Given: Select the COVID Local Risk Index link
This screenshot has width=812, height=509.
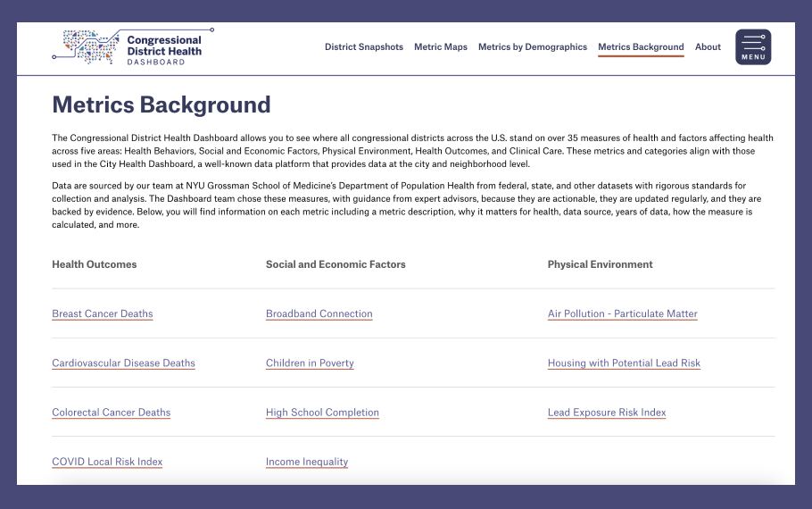Looking at the screenshot, I should 107,462.
